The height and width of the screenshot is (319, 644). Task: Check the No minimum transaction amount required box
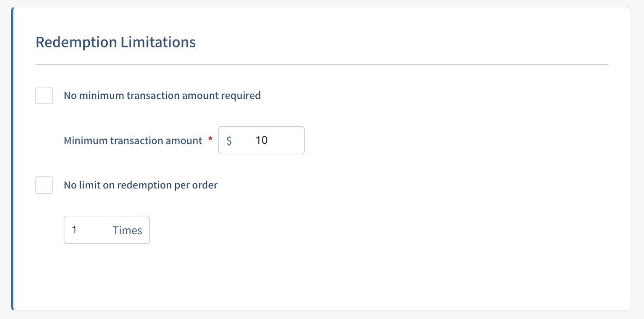click(x=44, y=96)
